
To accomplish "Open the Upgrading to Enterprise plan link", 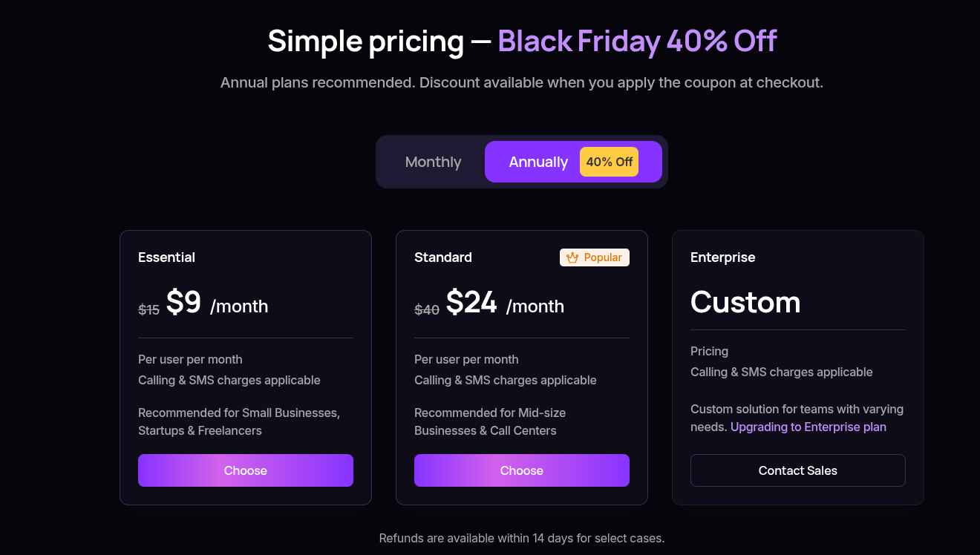I will 808,427.
